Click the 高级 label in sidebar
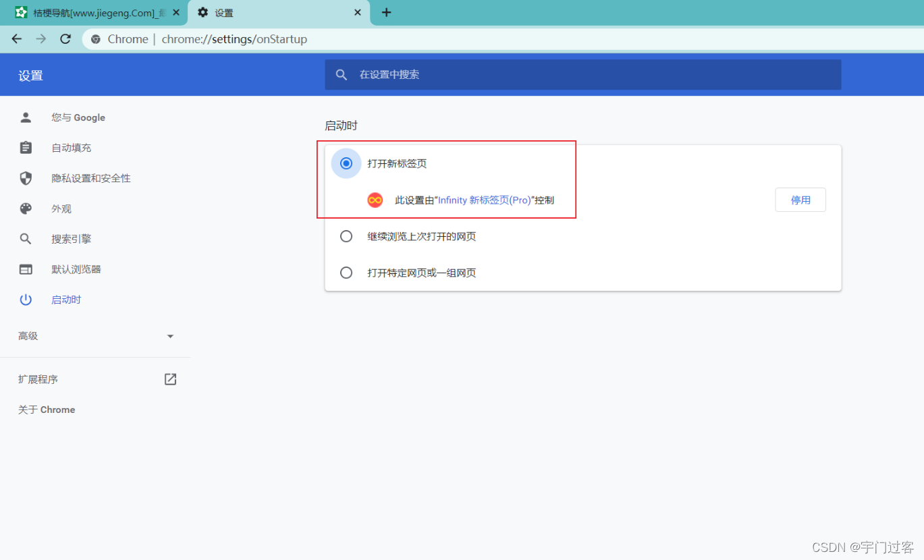 (x=28, y=336)
